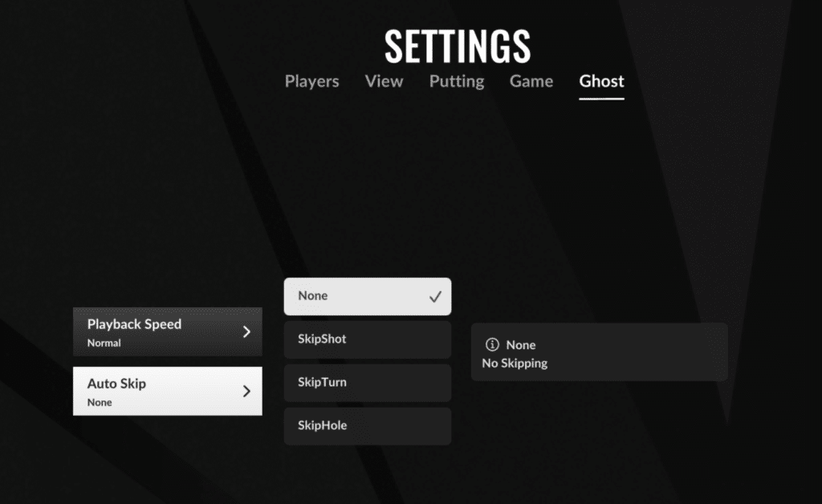Open the Playback Speed setting
Viewport: 822px width, 504px height.
point(167,331)
